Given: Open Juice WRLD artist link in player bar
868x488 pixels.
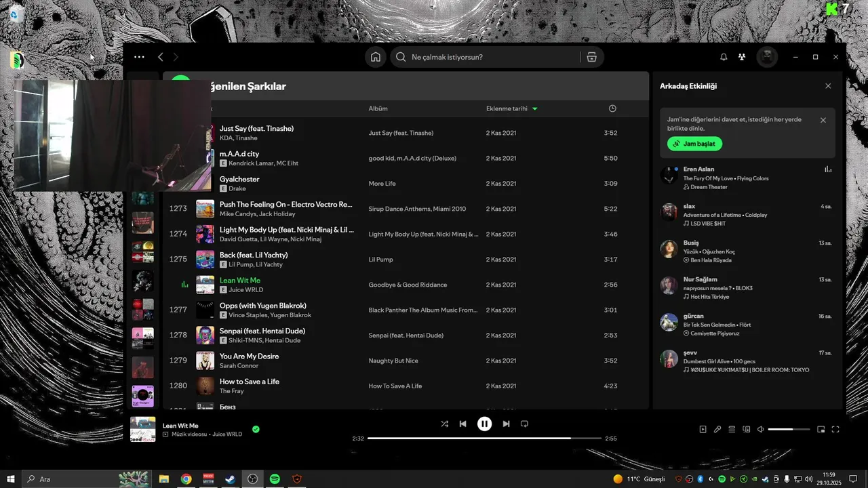Looking at the screenshot, I should [x=227, y=434].
